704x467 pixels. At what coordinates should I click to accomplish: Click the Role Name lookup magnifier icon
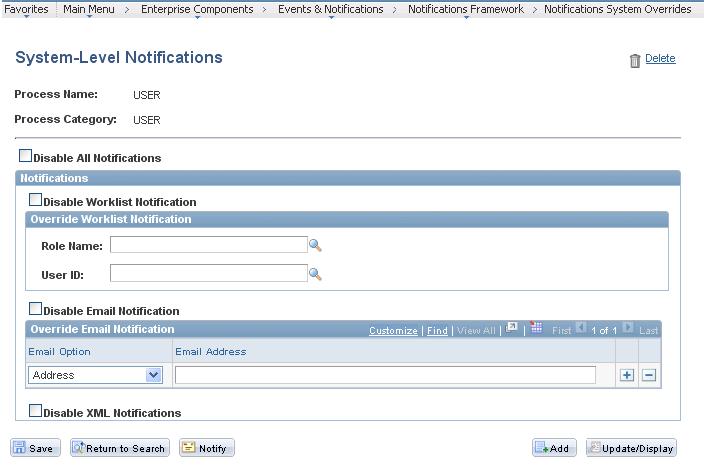click(315, 245)
